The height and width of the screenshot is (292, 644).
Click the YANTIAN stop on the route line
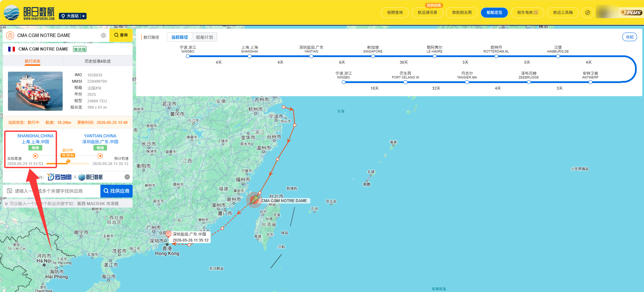(x=311, y=56)
